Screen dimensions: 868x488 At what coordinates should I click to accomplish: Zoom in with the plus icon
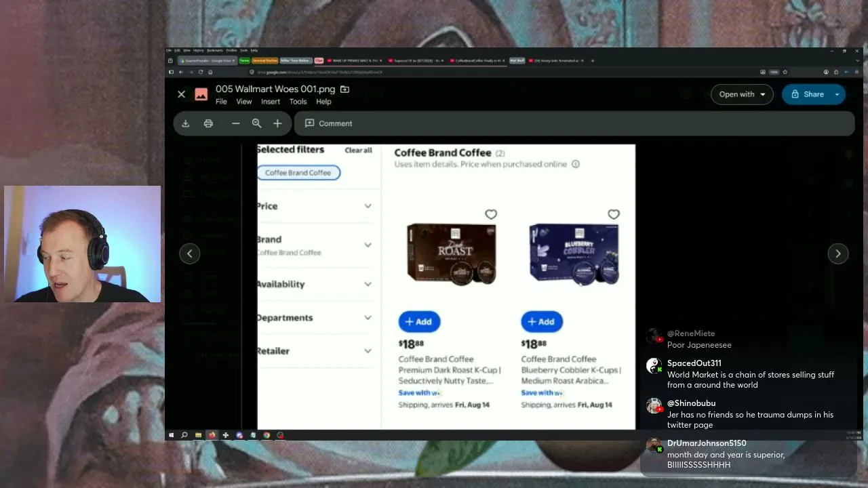tap(277, 123)
